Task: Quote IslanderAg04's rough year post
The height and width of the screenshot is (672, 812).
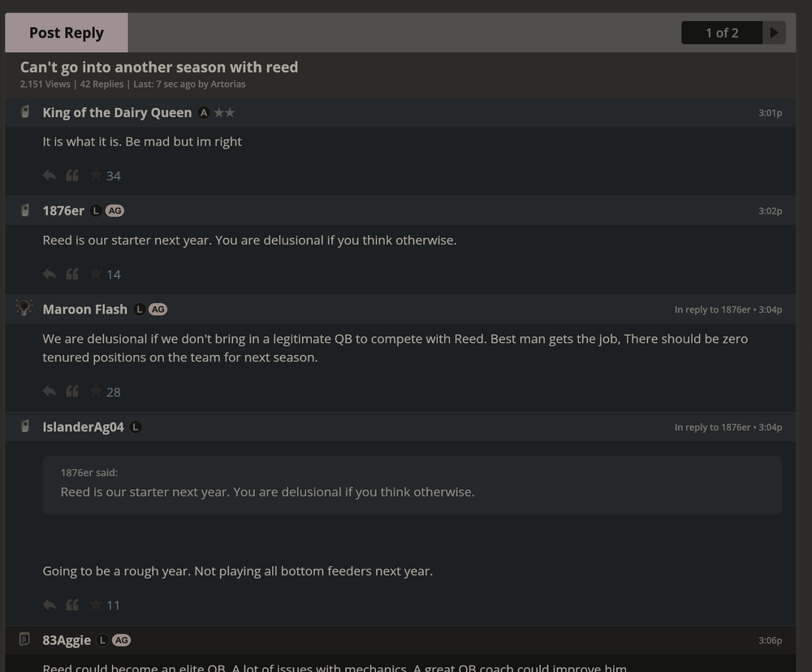Action: (x=72, y=605)
